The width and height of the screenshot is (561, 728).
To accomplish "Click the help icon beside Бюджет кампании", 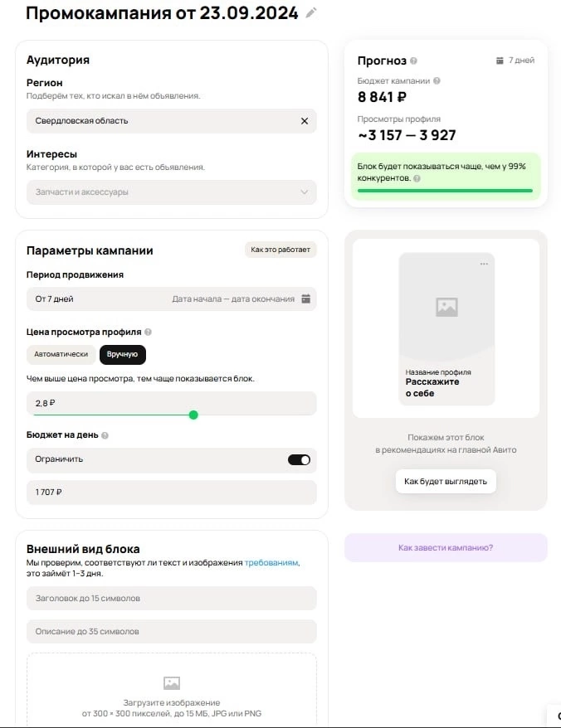I will 437,81.
